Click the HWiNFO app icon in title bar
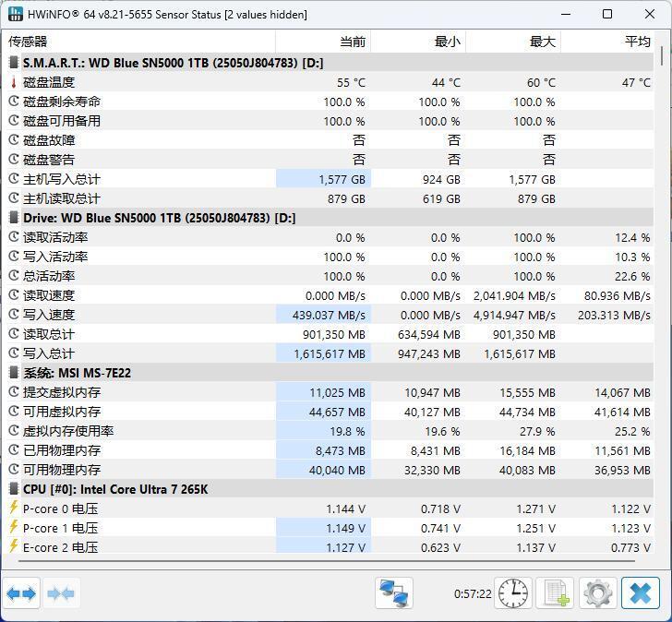The image size is (672, 622). (x=16, y=14)
